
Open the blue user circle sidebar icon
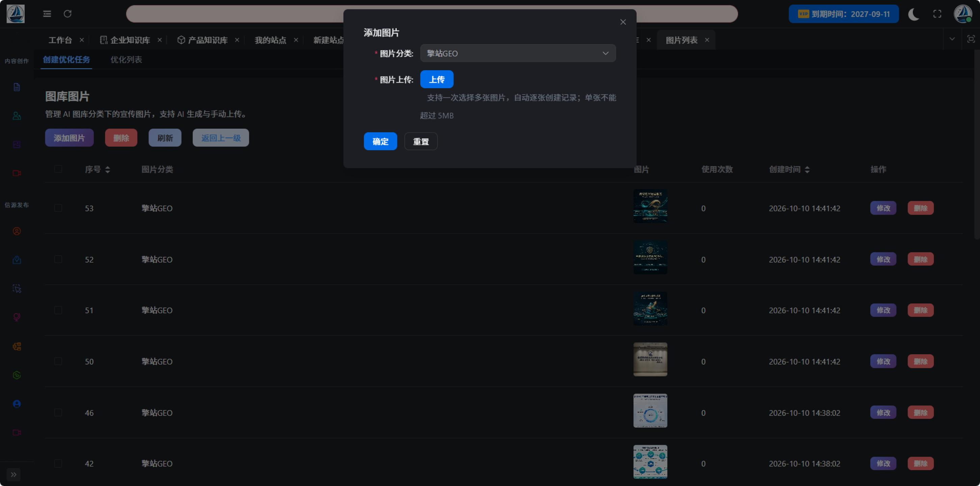coord(17,404)
